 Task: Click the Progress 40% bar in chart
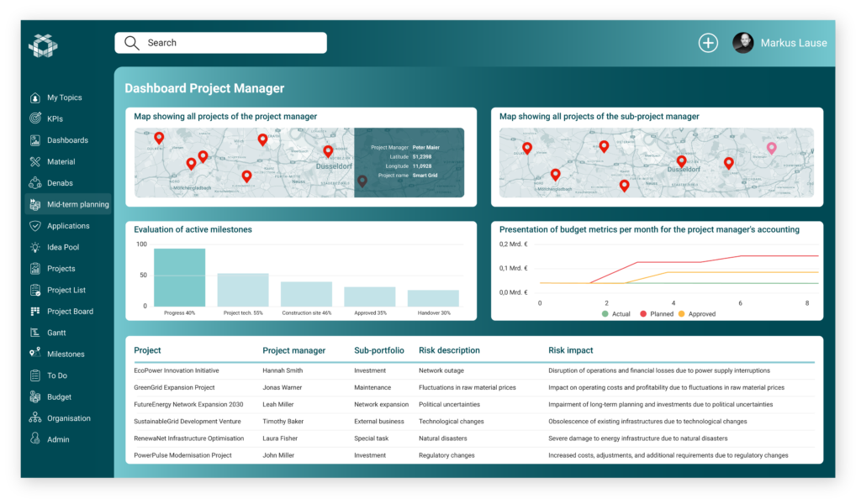[179, 278]
